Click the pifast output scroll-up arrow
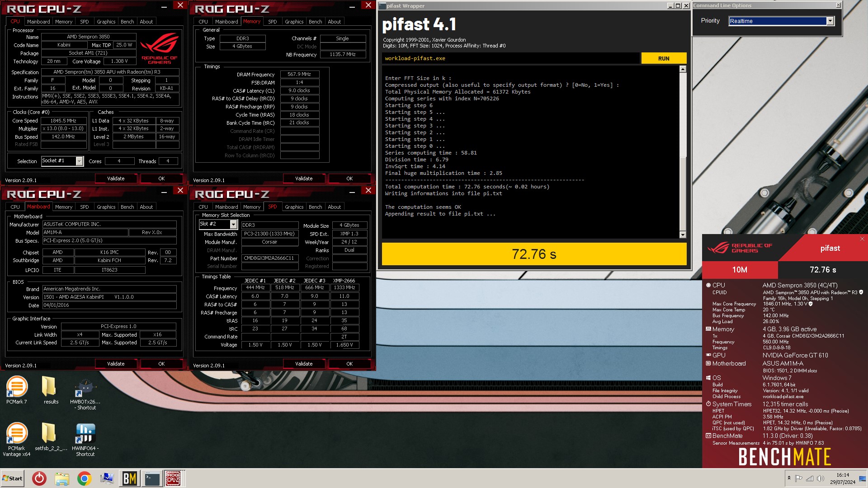The width and height of the screenshot is (868, 488). tap(683, 69)
